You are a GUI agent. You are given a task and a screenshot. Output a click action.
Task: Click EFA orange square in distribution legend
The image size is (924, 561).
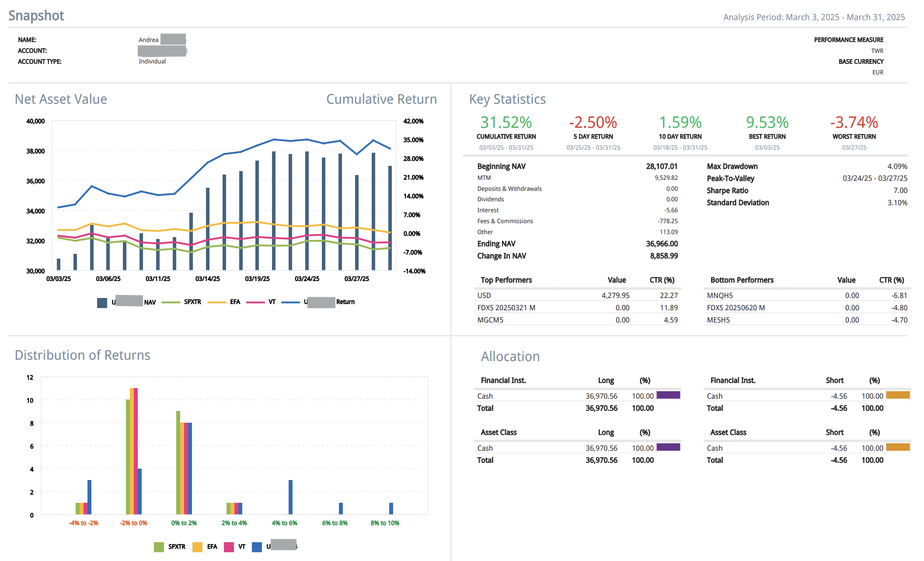pyautogui.click(x=197, y=547)
